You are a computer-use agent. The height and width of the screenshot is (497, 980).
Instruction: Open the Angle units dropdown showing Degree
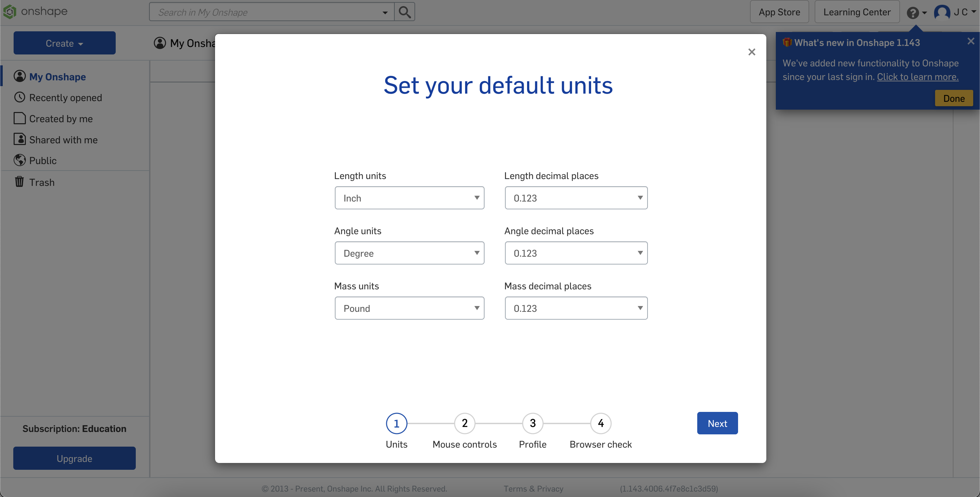409,253
